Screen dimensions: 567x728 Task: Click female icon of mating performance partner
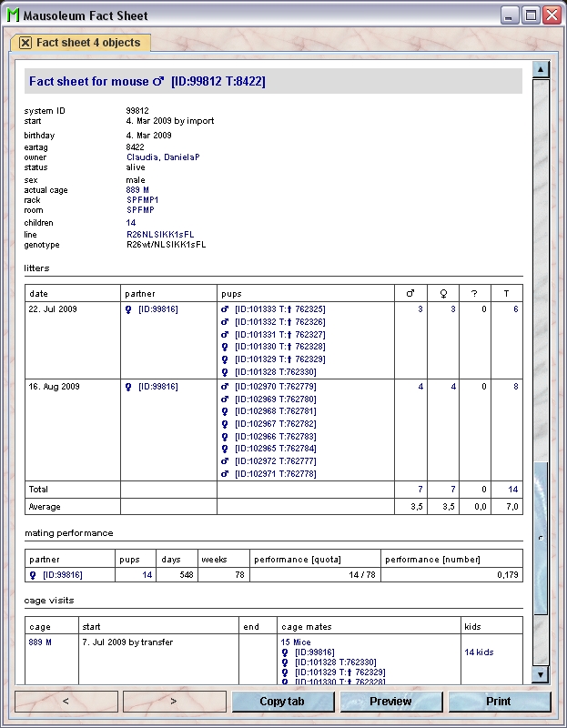tap(33, 575)
